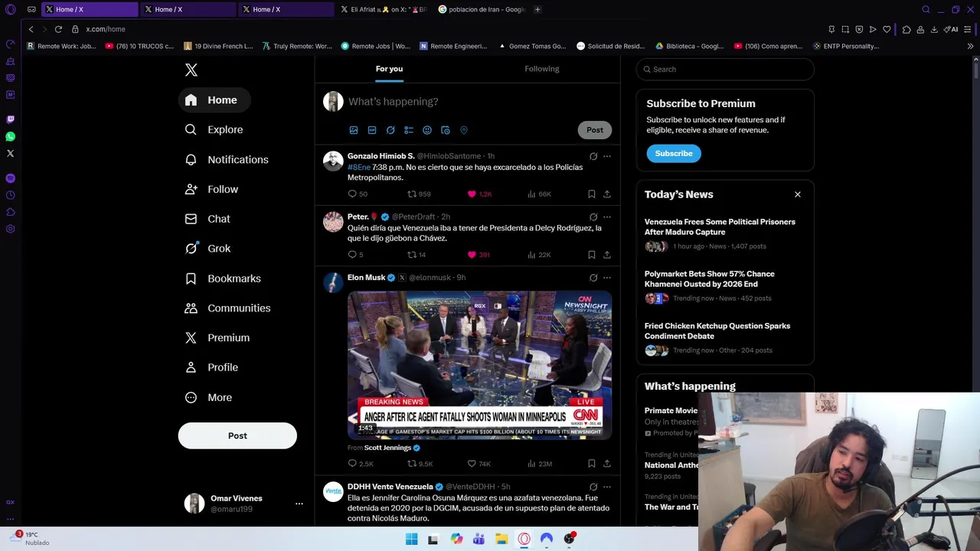Like Elon Musk's post with 74K likes
The width and height of the screenshot is (980, 551).
point(472,464)
